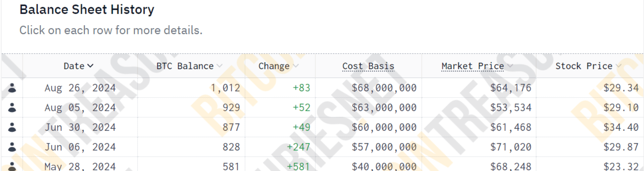Click the Balance Sheet History heading
644x171 pixels.
click(87, 9)
